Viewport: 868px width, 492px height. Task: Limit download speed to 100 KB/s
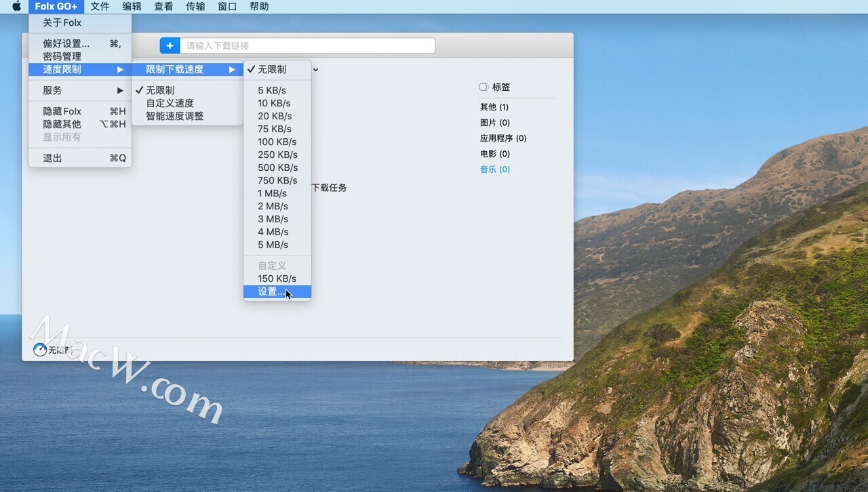click(277, 142)
